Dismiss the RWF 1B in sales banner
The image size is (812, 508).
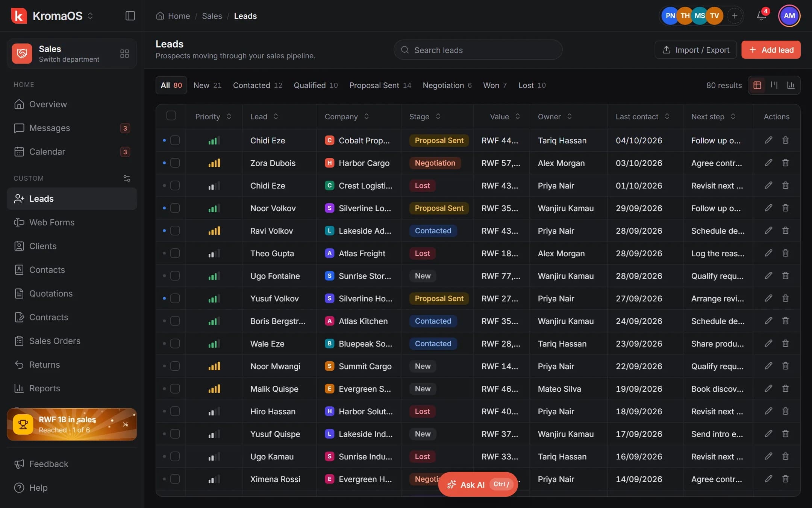[x=126, y=424]
